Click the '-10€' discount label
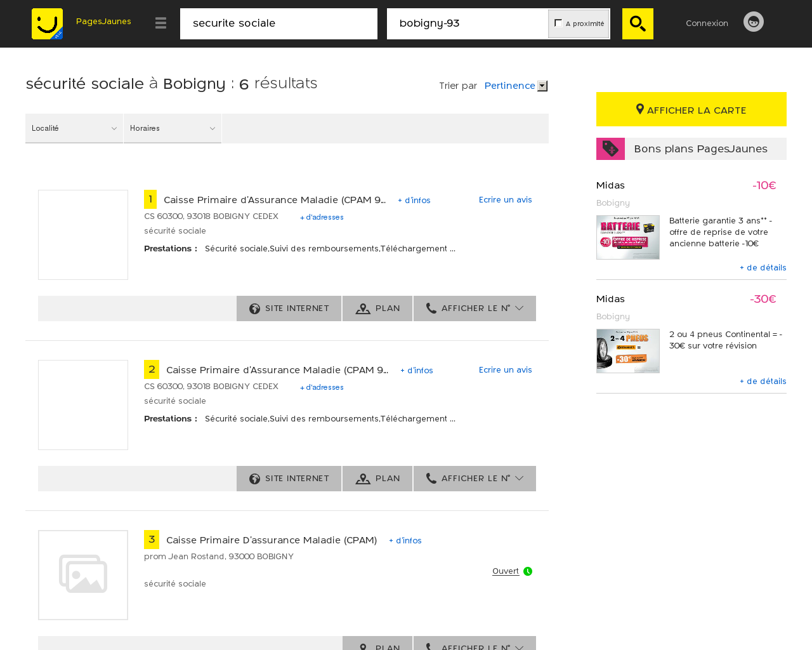The height and width of the screenshot is (650, 812). (x=764, y=185)
